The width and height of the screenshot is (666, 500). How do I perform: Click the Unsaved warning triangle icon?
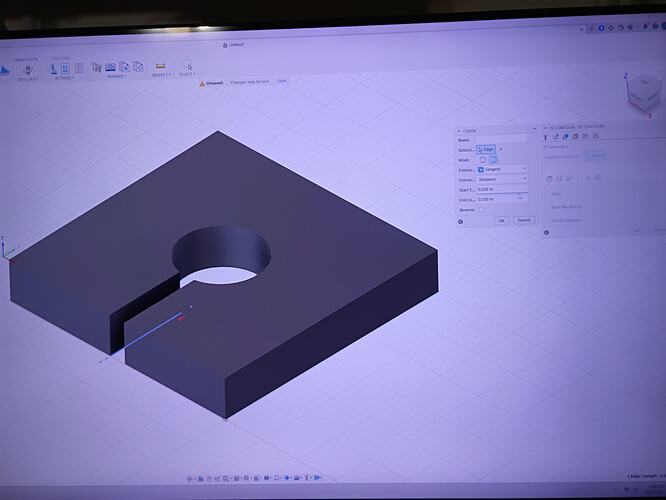[202, 84]
